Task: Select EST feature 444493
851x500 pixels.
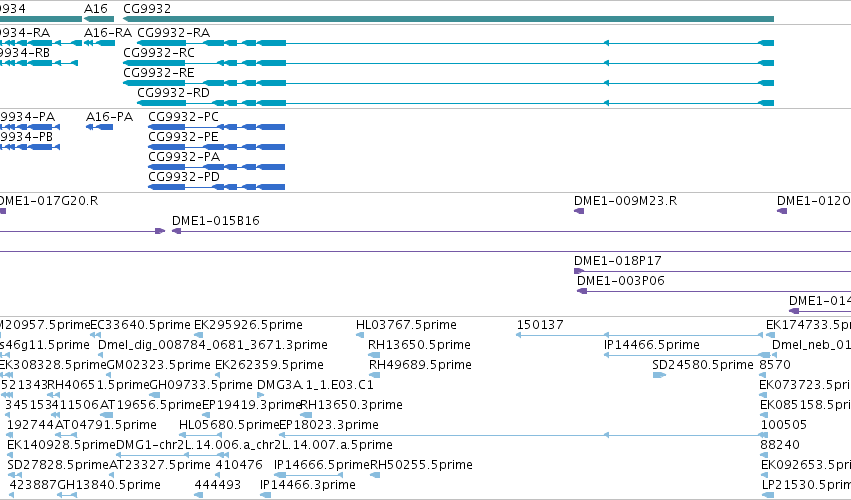Action: tap(199, 495)
